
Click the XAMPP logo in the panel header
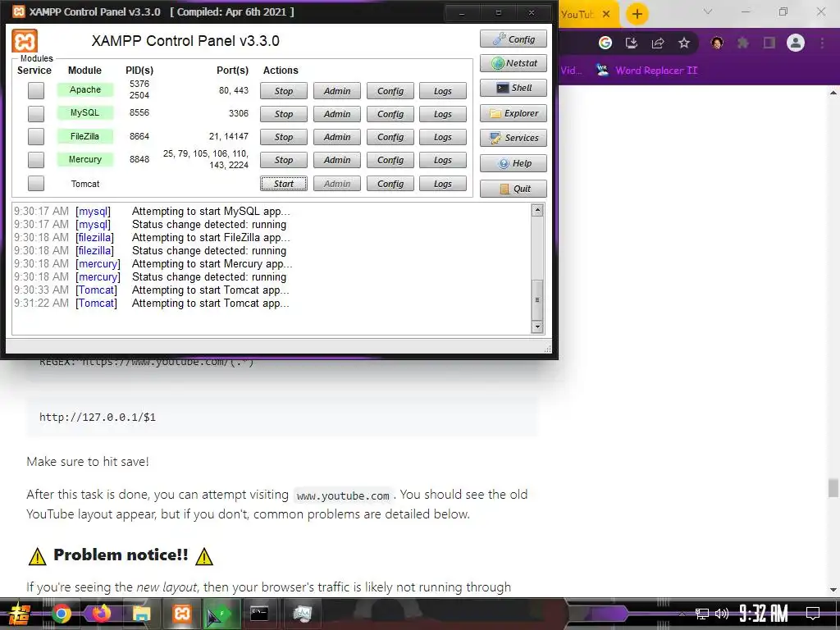25,41
